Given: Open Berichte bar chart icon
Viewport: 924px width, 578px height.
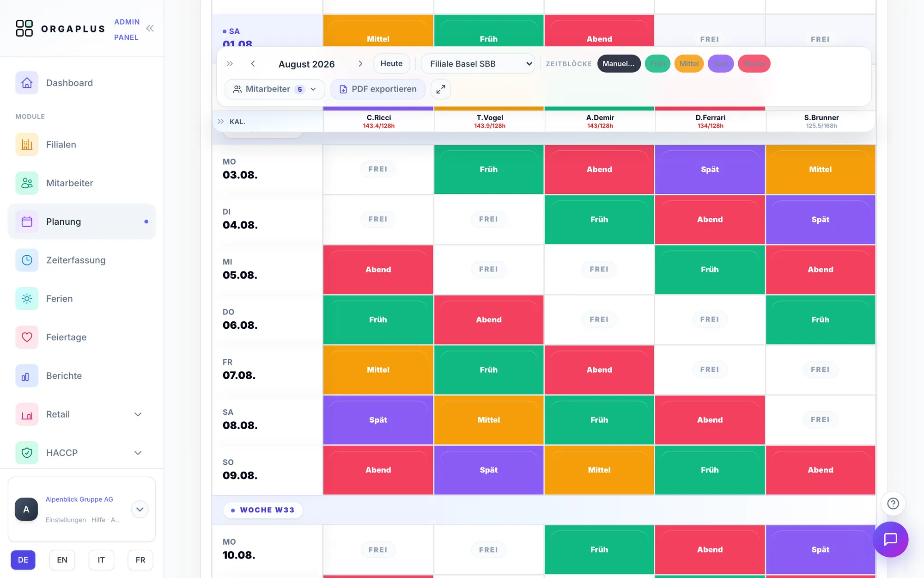Looking at the screenshot, I should coord(27,376).
